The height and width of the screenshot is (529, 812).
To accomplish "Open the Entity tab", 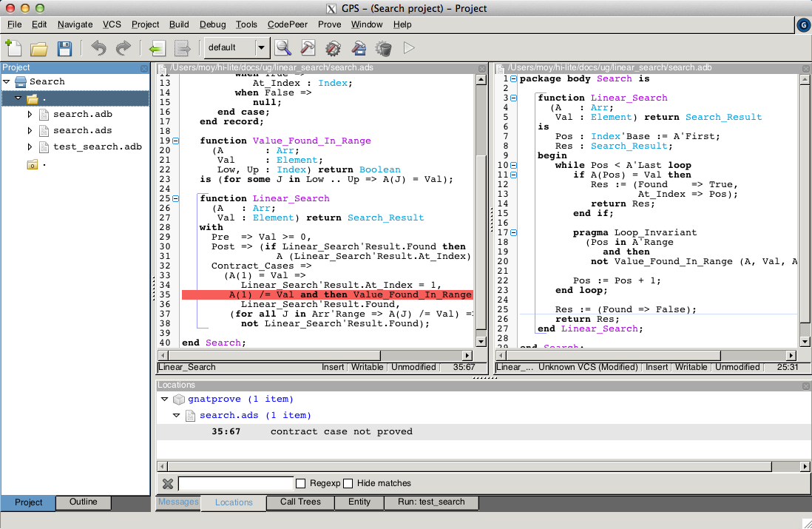I will [359, 502].
